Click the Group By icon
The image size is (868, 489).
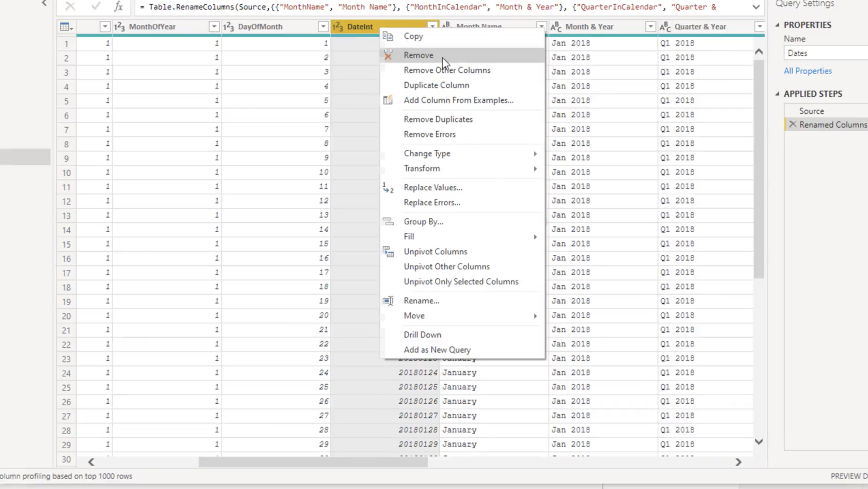pos(388,222)
